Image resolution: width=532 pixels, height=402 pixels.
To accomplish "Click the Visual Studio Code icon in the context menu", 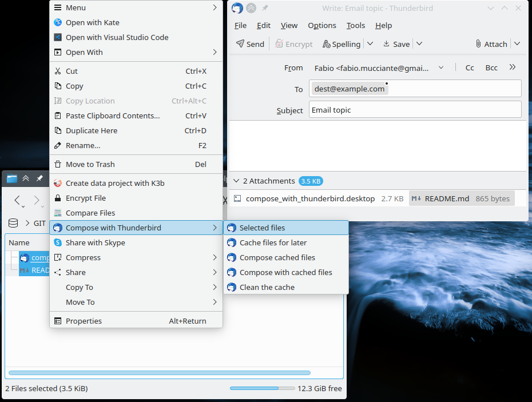I will pos(58,37).
